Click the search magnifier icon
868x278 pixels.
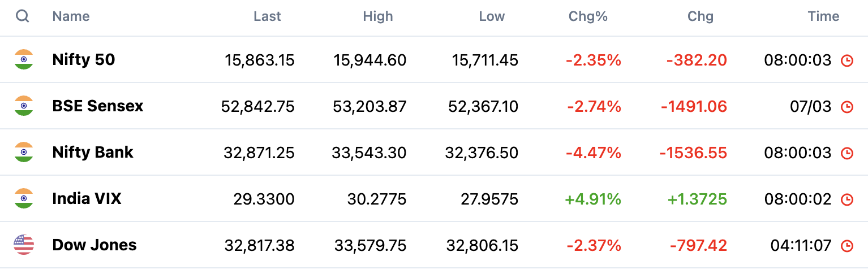pyautogui.click(x=23, y=16)
